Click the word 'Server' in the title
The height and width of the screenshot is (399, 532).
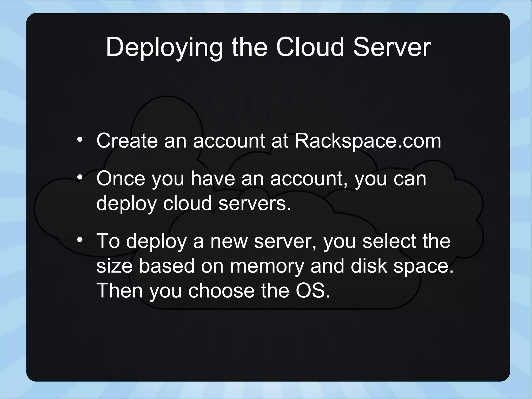click(392, 47)
